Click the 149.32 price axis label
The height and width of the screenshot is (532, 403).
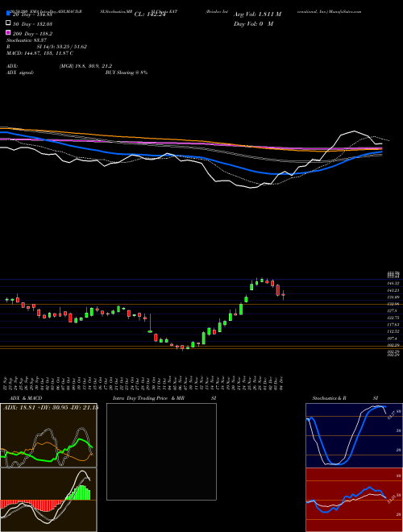point(393,283)
